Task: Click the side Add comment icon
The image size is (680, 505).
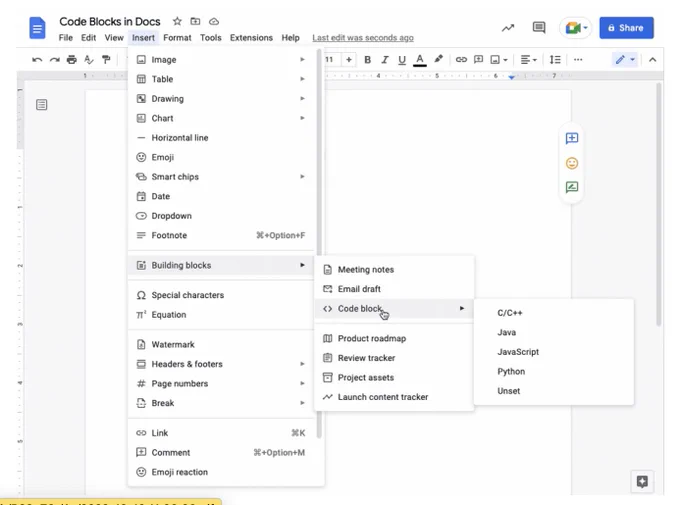Action: 572,138
